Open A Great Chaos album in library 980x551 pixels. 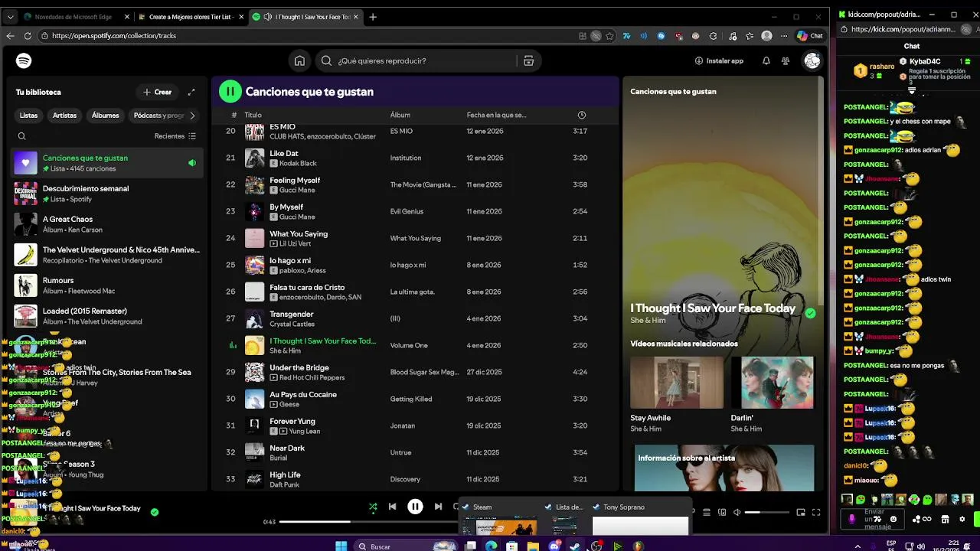click(107, 224)
